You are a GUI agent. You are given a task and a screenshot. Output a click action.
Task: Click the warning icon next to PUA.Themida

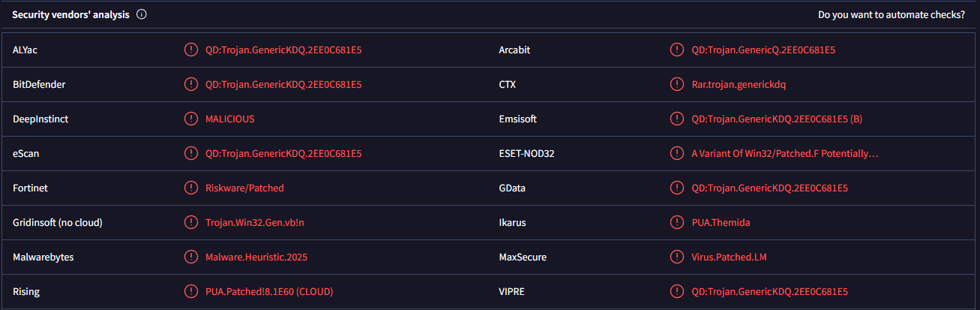point(677,222)
